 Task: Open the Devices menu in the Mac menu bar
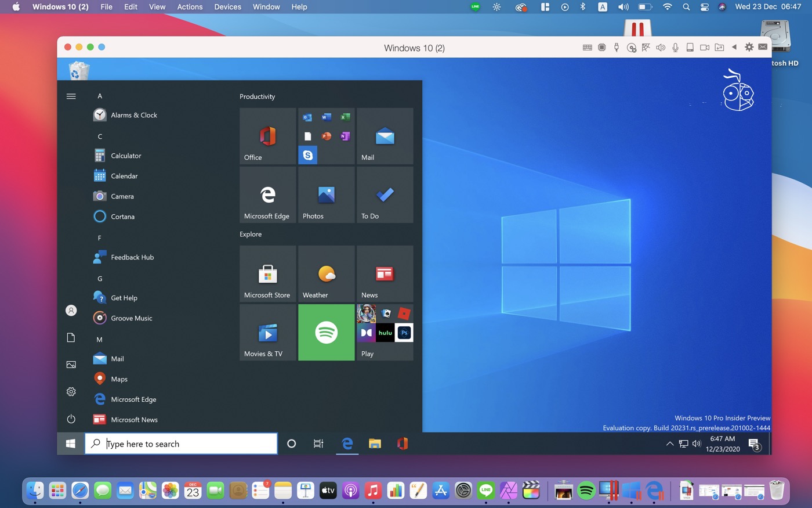[x=227, y=7]
